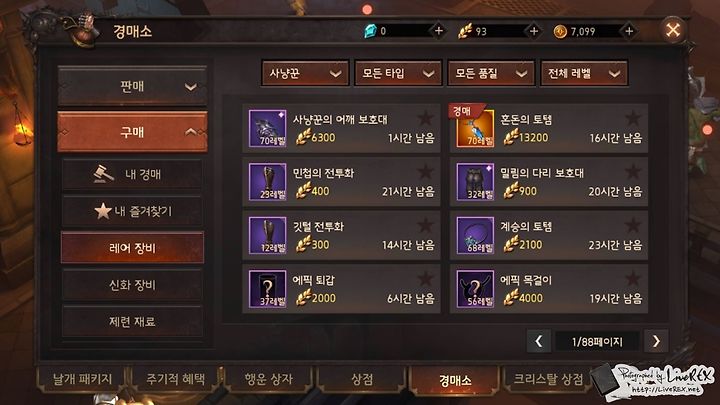This screenshot has height=405, width=720.
Task: Open 내 즐겨찾기 favorites list
Action: click(132, 211)
